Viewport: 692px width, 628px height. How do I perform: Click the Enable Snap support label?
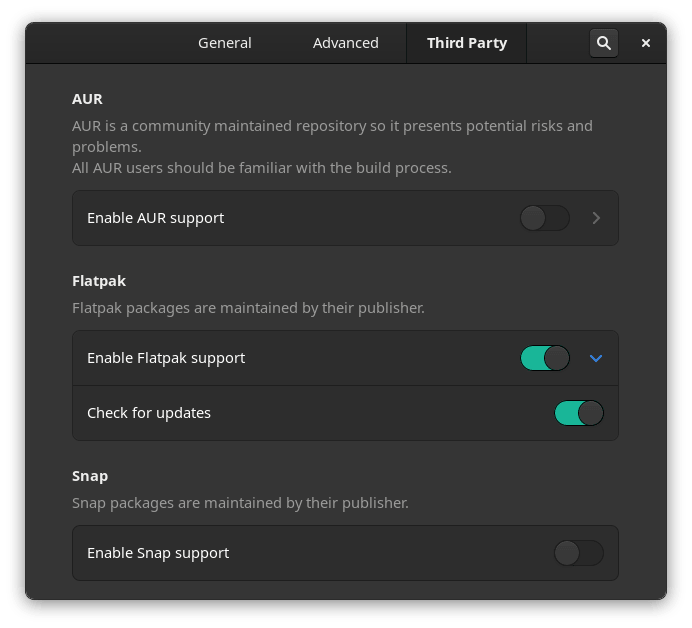(x=158, y=553)
